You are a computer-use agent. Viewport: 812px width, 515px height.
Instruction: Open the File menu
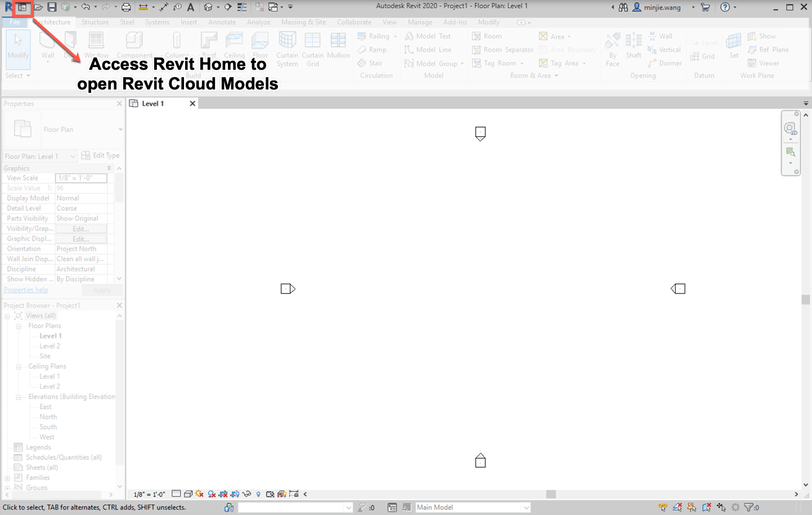click(x=14, y=22)
